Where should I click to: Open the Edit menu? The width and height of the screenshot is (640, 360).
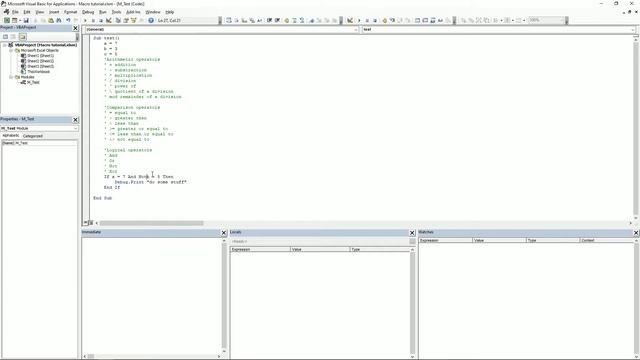pos(27,12)
